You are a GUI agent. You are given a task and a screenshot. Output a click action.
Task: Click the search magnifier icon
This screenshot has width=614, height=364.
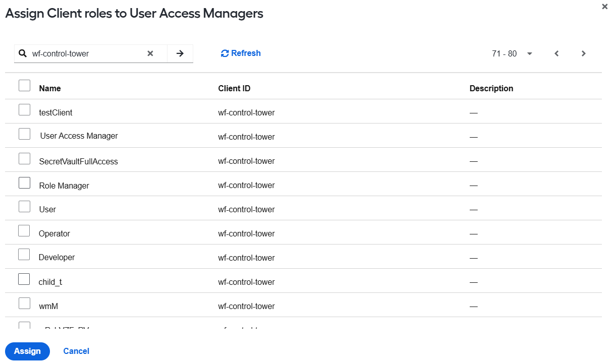click(22, 53)
